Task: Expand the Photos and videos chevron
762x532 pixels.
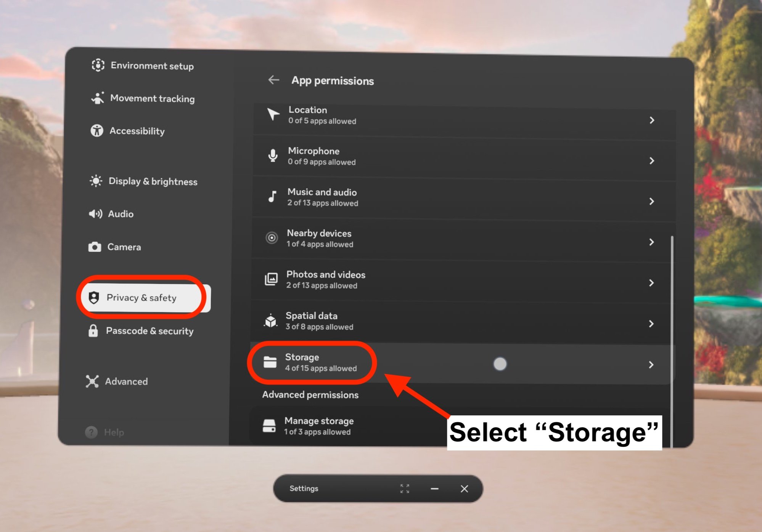Action: (x=651, y=283)
